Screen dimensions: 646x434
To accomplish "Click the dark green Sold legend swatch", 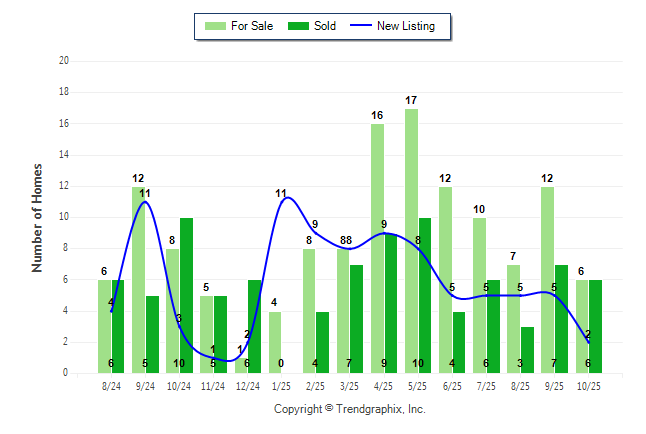I will tap(299, 26).
